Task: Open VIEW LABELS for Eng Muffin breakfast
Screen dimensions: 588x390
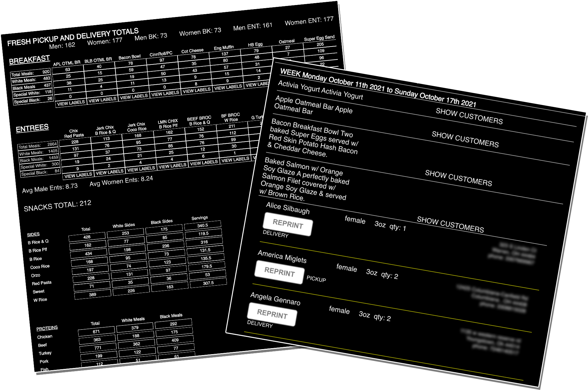Action: (228, 87)
